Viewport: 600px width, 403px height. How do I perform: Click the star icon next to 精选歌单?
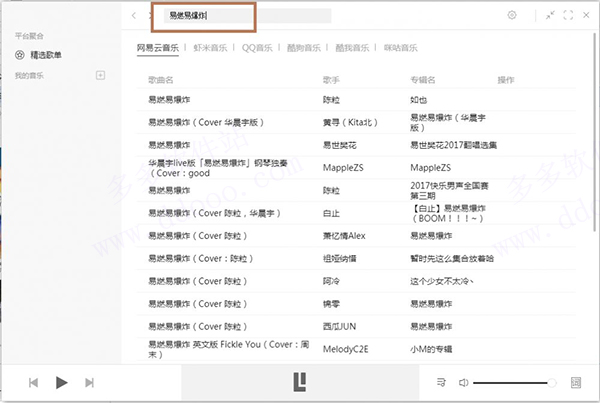pyautogui.click(x=20, y=55)
